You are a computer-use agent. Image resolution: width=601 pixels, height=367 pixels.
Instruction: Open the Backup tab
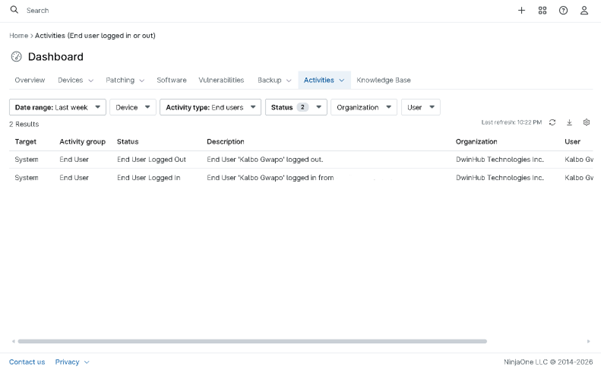[x=269, y=80]
